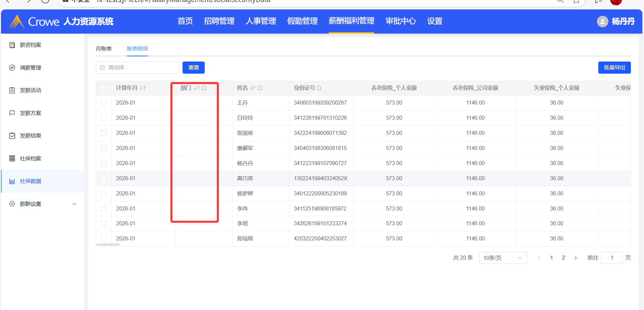Screen dimensions: 644x310
Task: Open the 审批中心 top menu
Action: click(x=400, y=21)
